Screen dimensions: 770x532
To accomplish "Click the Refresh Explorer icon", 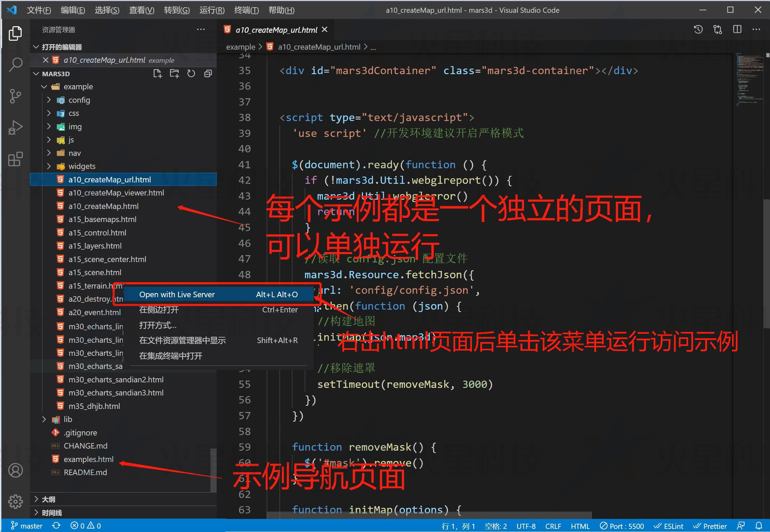I will click(x=191, y=73).
